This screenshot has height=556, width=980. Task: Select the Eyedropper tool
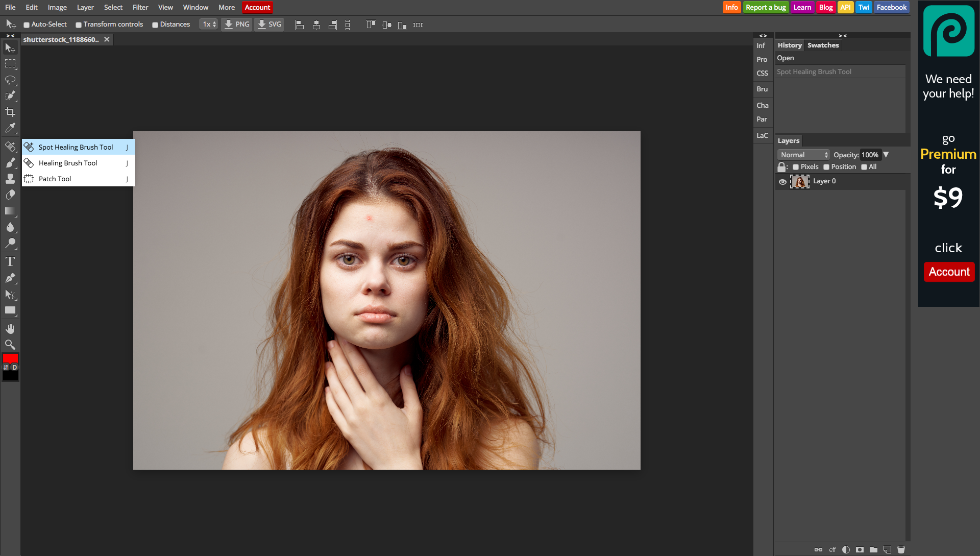coord(10,128)
